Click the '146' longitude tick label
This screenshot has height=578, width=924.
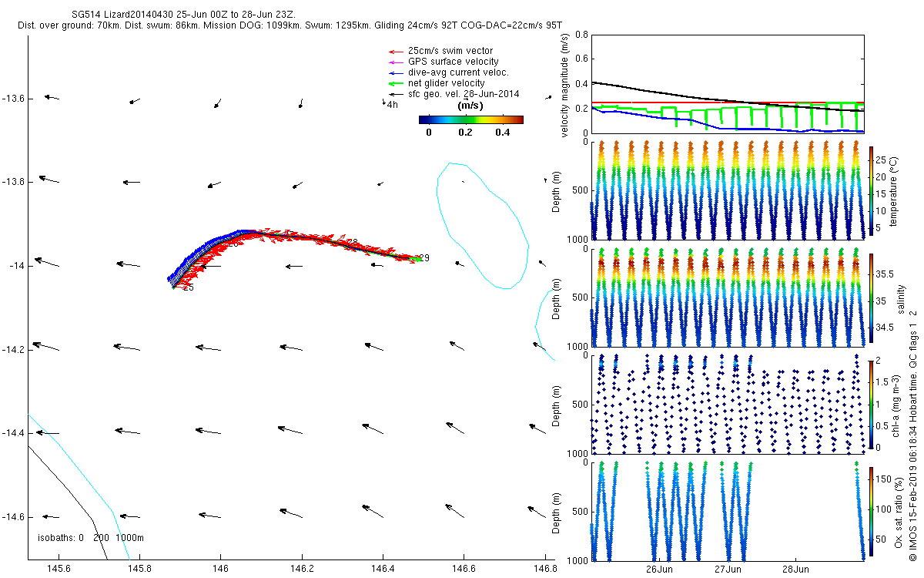pyautogui.click(x=220, y=569)
